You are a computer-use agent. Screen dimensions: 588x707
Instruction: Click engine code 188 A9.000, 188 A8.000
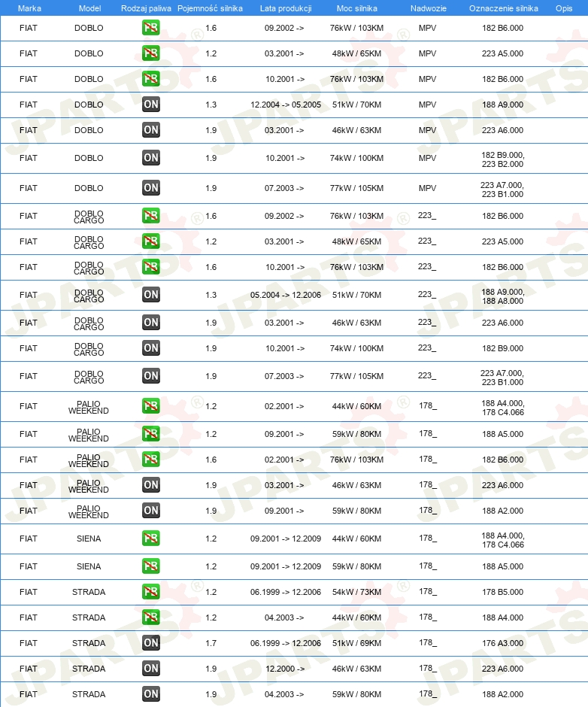(x=503, y=296)
